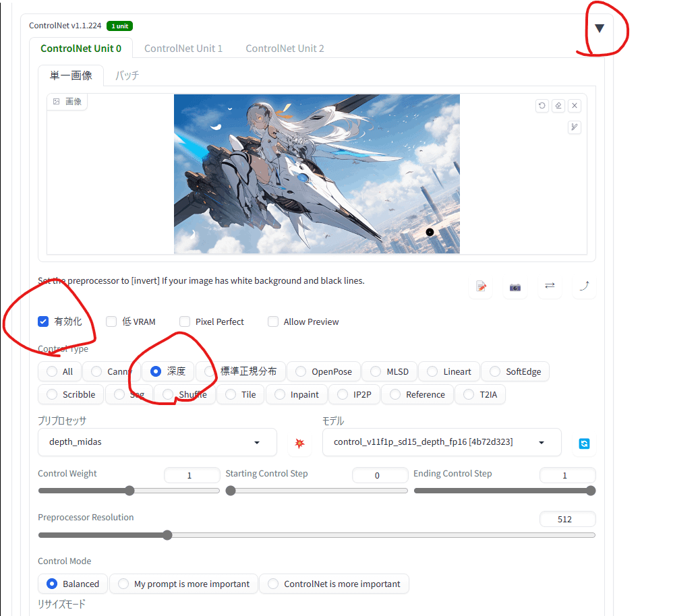Screen dimensions: 700x616
Task: Select the Shuffle control type
Action: pyautogui.click(x=185, y=394)
